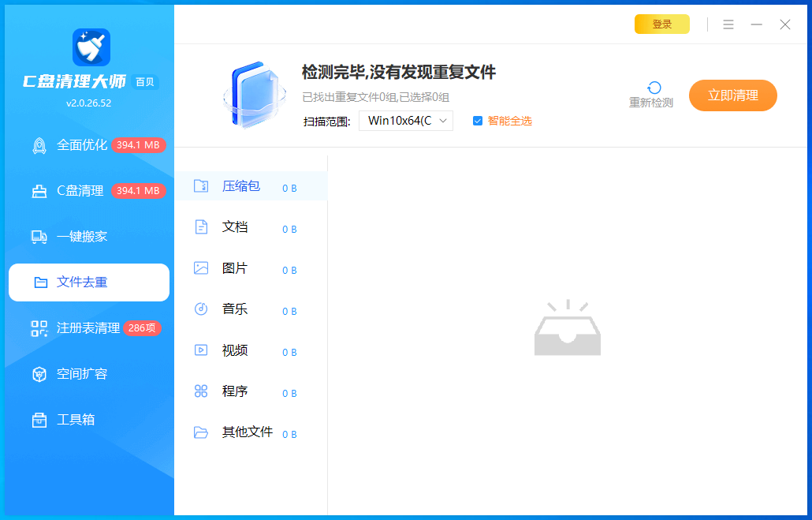Click the truck icon for 一键搬家
Screen dimensions: 812x520
pyautogui.click(x=39, y=237)
